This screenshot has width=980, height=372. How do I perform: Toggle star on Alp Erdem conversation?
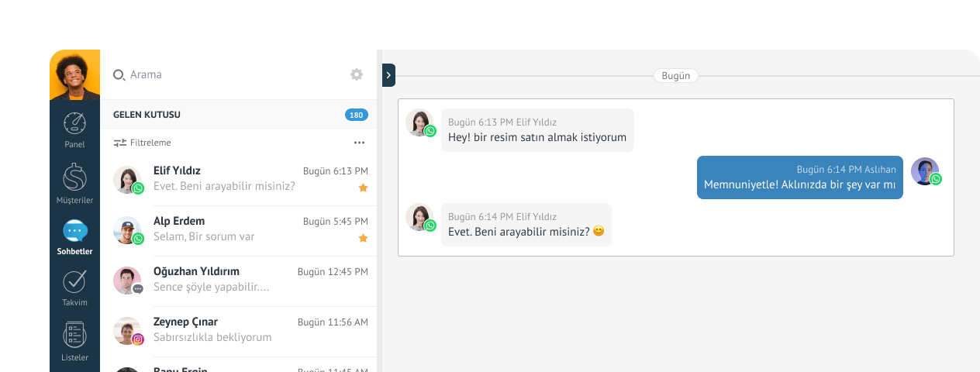363,238
